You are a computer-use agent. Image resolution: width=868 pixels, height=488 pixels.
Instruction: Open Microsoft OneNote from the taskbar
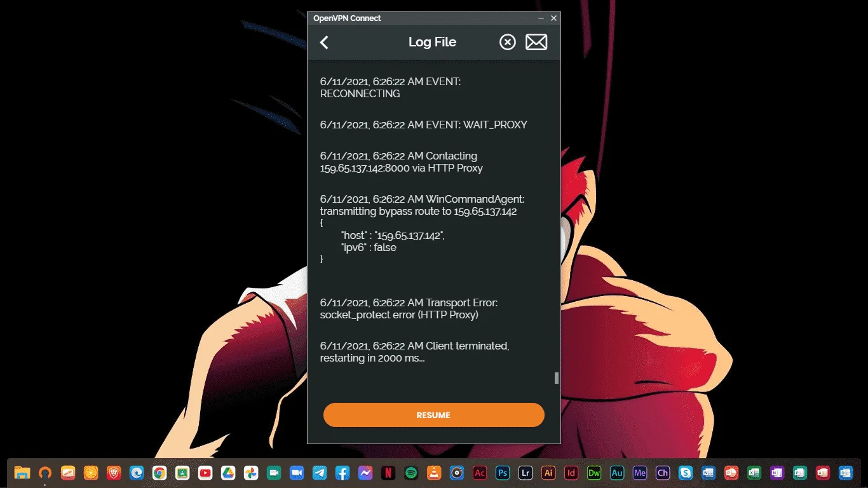[777, 473]
